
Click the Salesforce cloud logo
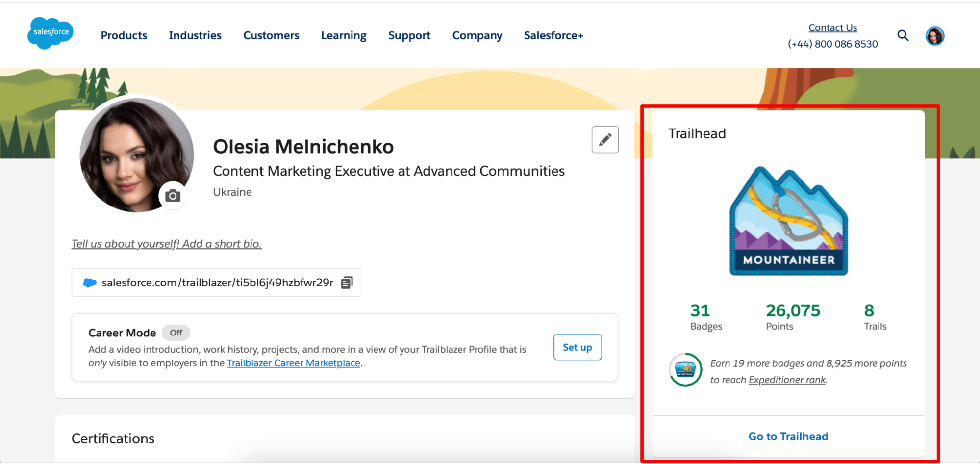(x=50, y=33)
